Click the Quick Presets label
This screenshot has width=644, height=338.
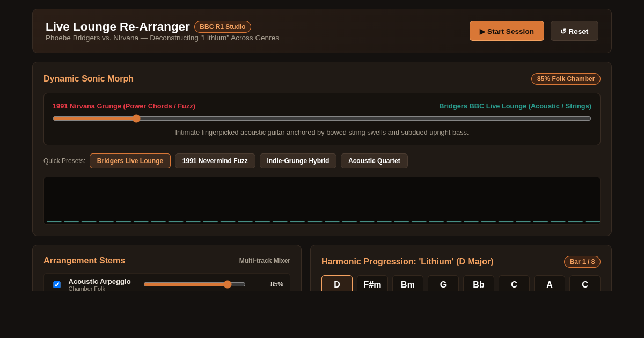coord(64,161)
